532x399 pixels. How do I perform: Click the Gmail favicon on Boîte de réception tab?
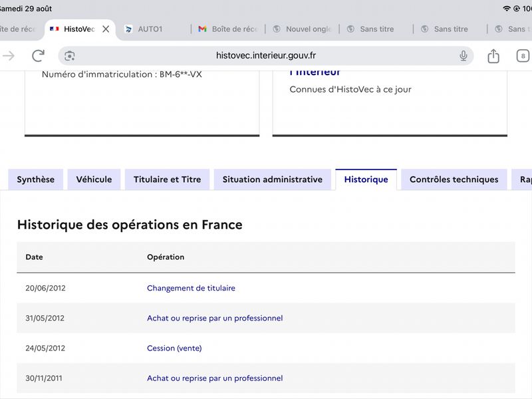click(203, 29)
